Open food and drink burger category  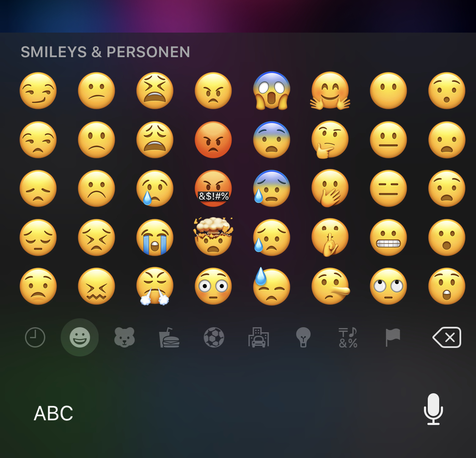169,337
